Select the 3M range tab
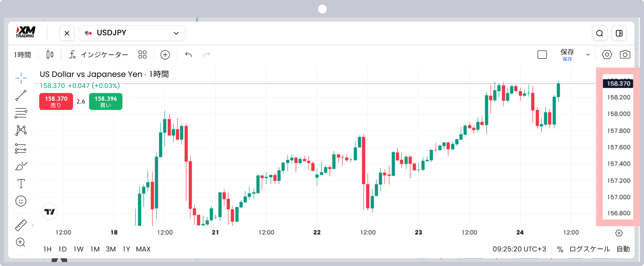The image size is (644, 266). (x=111, y=249)
